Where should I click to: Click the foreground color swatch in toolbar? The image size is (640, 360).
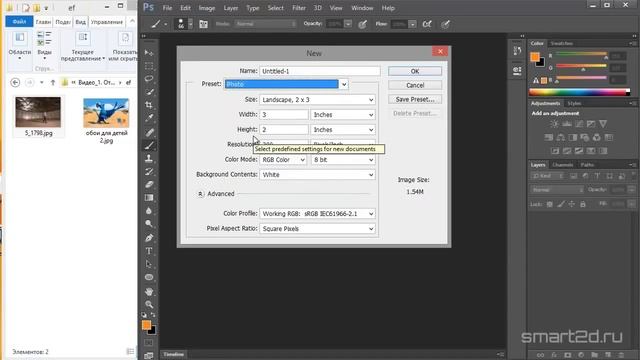click(146, 325)
